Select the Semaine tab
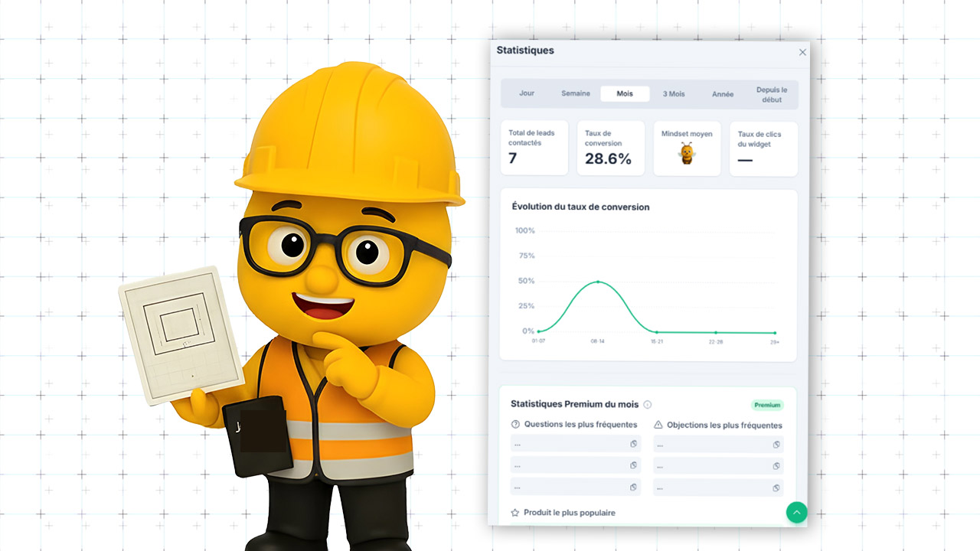This screenshot has height=551, width=980. click(x=575, y=93)
